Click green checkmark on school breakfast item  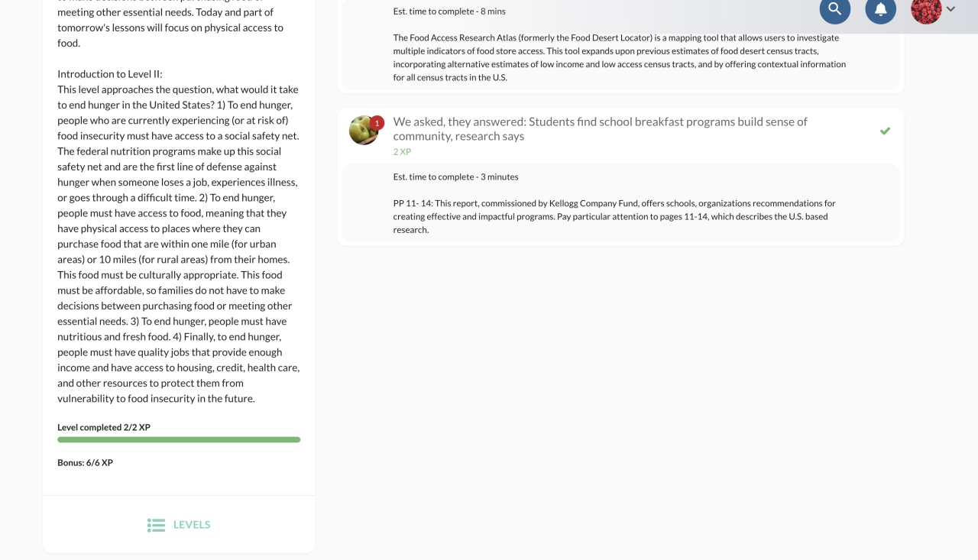coord(885,131)
